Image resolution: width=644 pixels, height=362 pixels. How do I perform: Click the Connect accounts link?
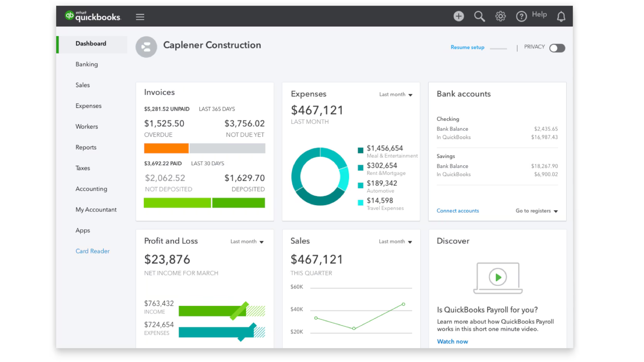click(x=458, y=211)
